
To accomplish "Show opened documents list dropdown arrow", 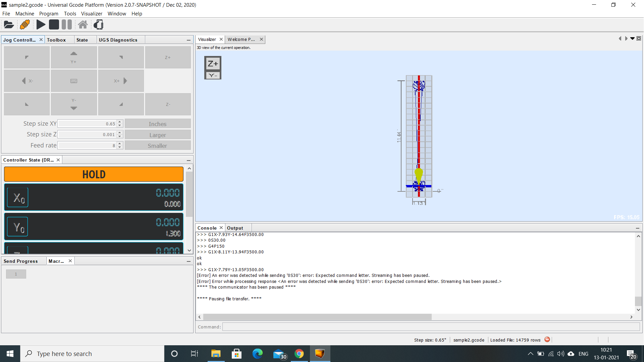I will click(632, 39).
